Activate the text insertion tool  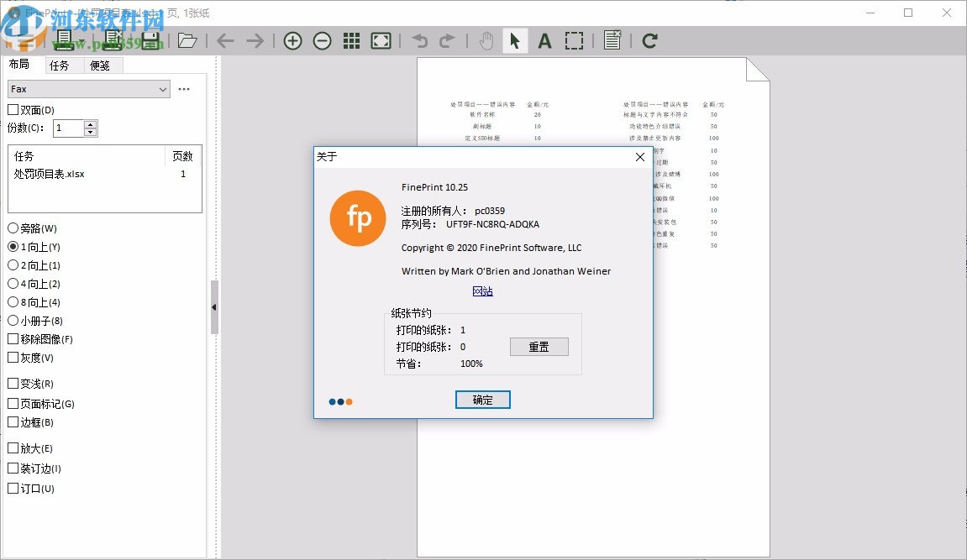(544, 39)
